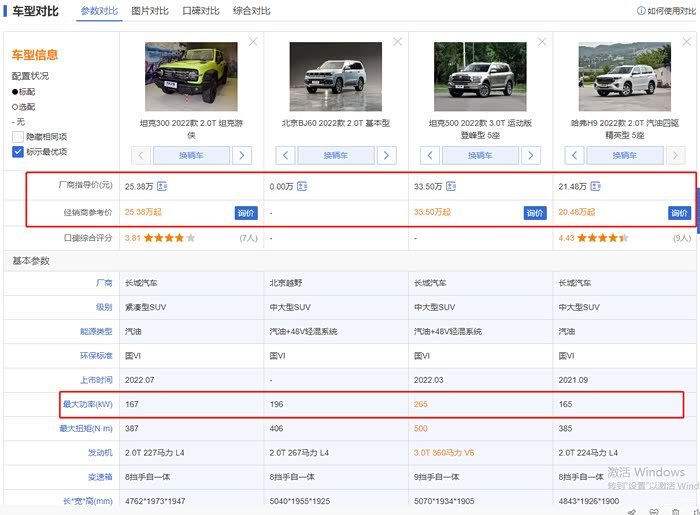Click the right arrow under 坦克300
Viewport: 700px width, 515px height.
pyautogui.click(x=241, y=155)
